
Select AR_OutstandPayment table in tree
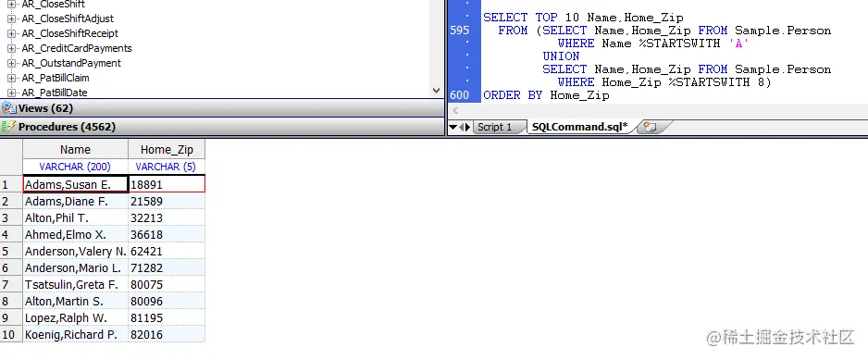pyautogui.click(x=71, y=64)
